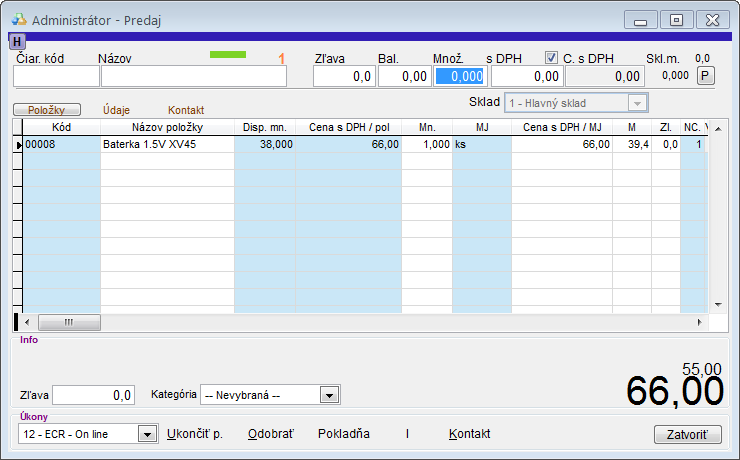Select the Baterka 1.5V XV45 row

pyautogui.click(x=166, y=144)
